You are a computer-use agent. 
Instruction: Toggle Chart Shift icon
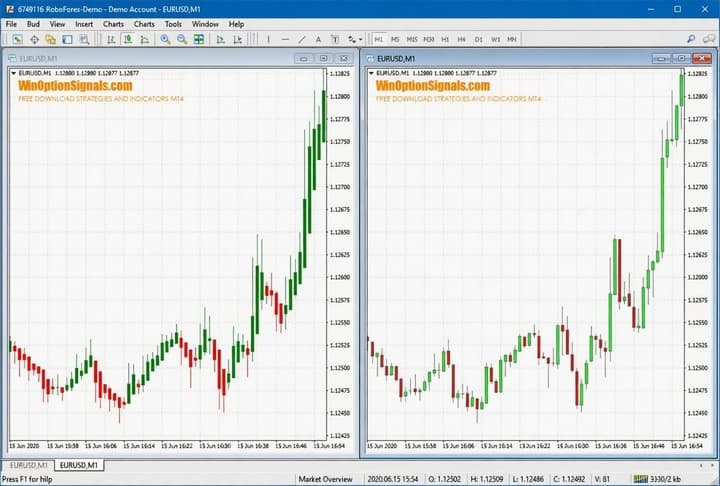(x=237, y=40)
